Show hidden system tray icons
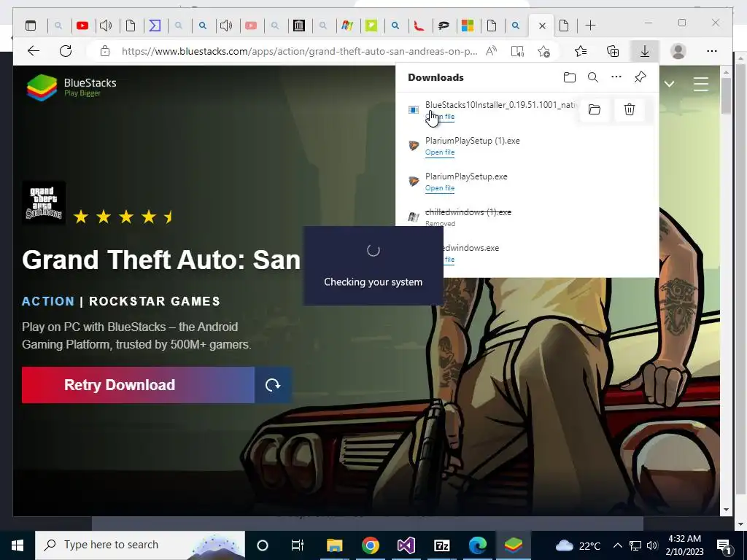Screen dimensions: 747x560 click(x=617, y=545)
